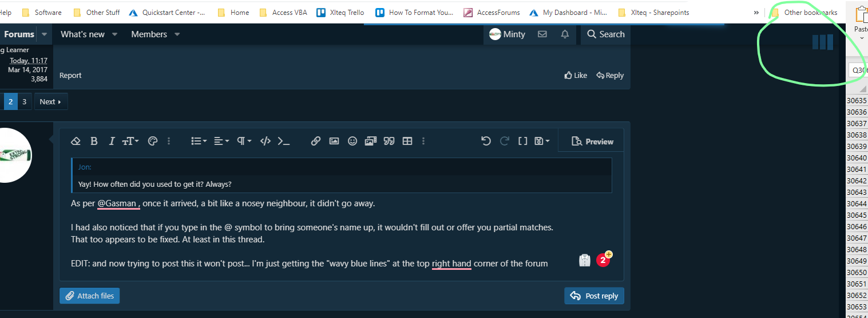Go to page 2 of thread
This screenshot has width=868, height=318.
(10, 101)
